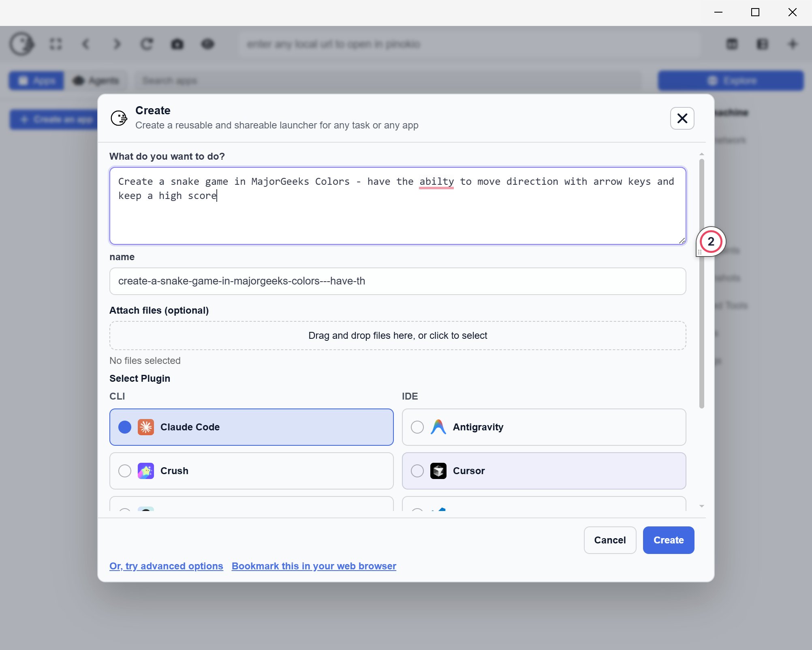Click the red circled 2 badge

pos(711,242)
